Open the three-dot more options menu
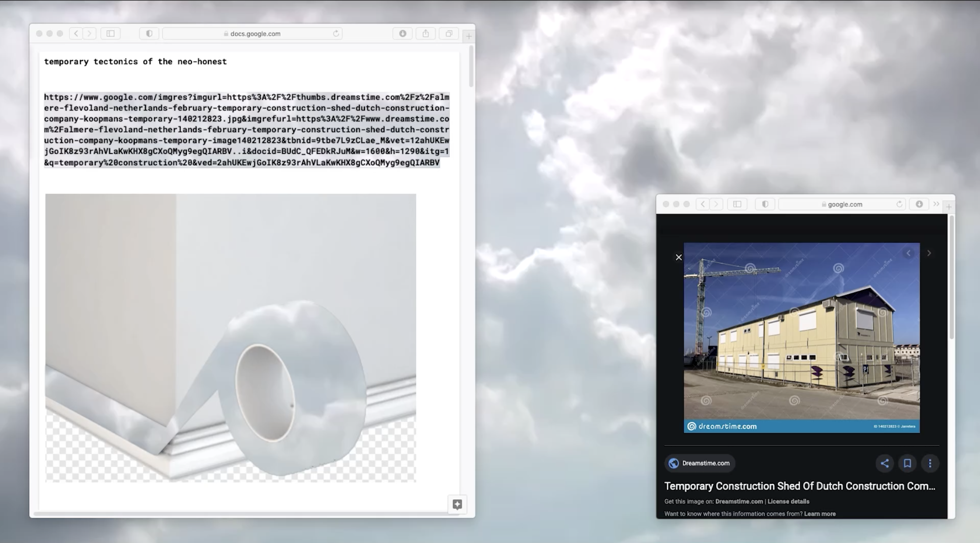 pos(930,463)
